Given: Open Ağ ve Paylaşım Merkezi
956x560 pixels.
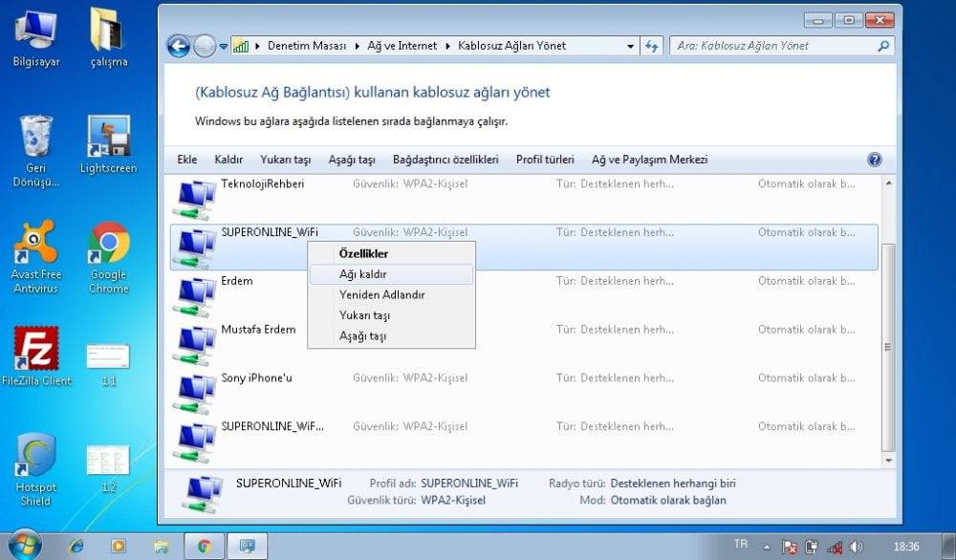Looking at the screenshot, I should (649, 160).
